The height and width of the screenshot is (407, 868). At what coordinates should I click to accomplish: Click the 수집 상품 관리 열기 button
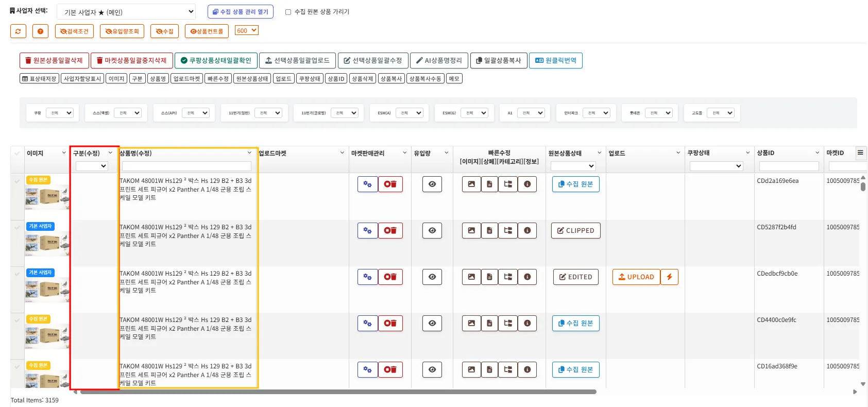coord(240,12)
